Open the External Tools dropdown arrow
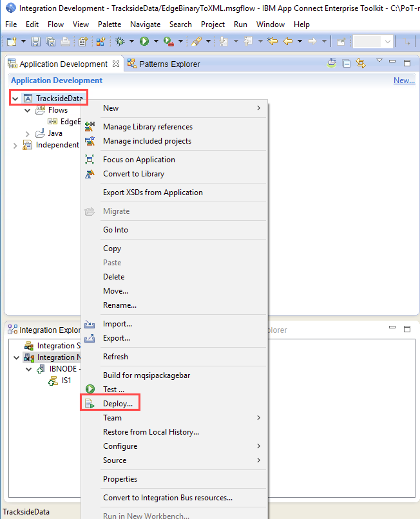Image resolution: width=420 pixels, height=519 pixels. 180,41
